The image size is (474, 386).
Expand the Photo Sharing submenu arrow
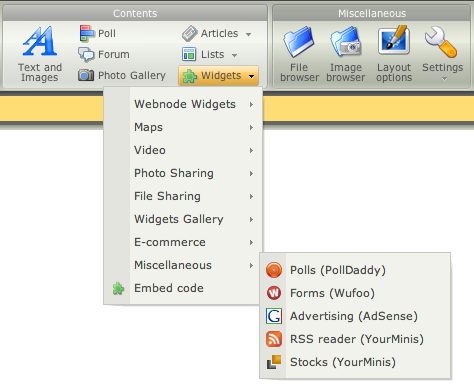point(251,173)
